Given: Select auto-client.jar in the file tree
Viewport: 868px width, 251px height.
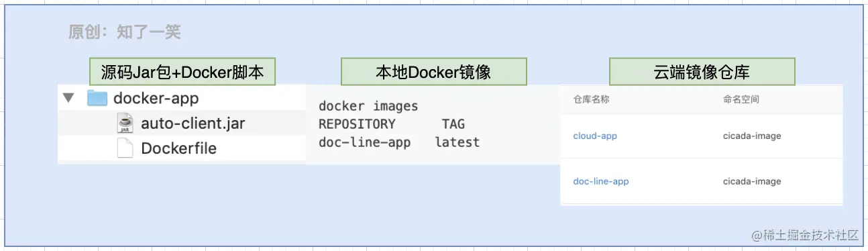Looking at the screenshot, I should [x=193, y=123].
